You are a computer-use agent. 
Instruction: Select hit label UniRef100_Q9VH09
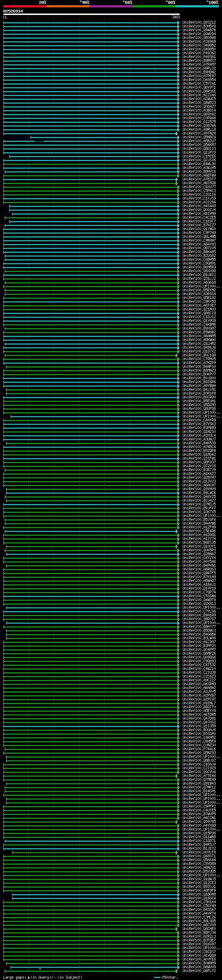[199, 489]
